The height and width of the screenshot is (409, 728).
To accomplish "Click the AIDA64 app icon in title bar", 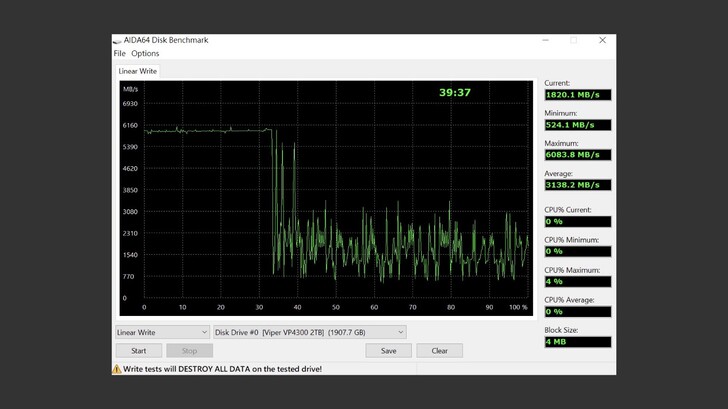I will pyautogui.click(x=118, y=40).
